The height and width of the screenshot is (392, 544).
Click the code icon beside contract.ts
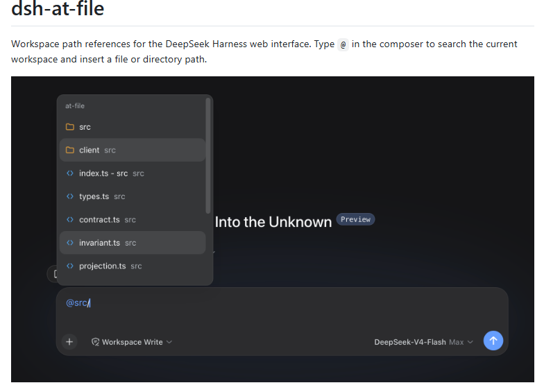pos(70,219)
